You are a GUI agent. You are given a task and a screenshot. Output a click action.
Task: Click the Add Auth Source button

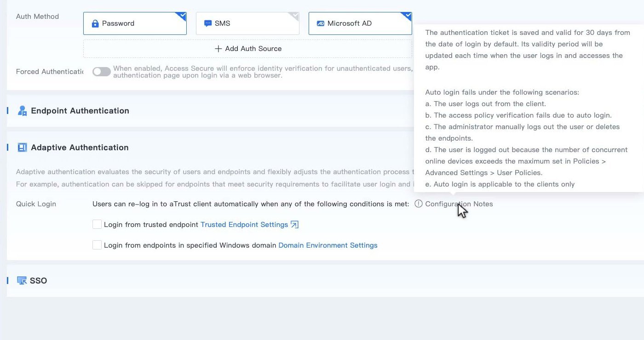point(248,49)
